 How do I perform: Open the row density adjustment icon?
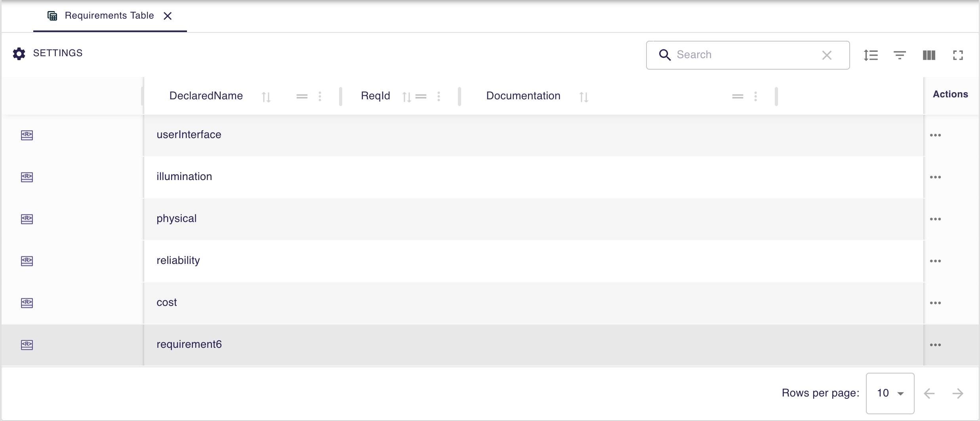(x=871, y=55)
